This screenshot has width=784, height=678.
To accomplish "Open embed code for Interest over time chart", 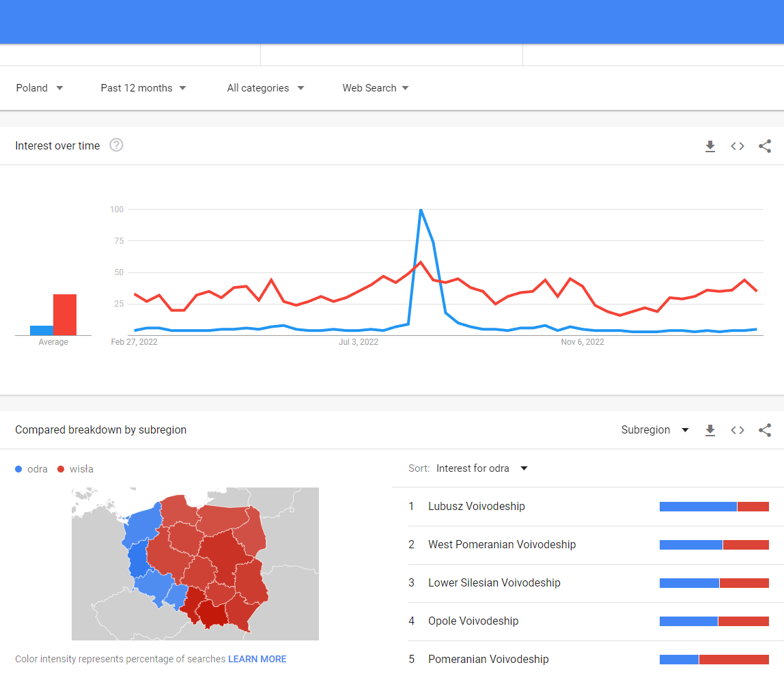I will pyautogui.click(x=738, y=145).
